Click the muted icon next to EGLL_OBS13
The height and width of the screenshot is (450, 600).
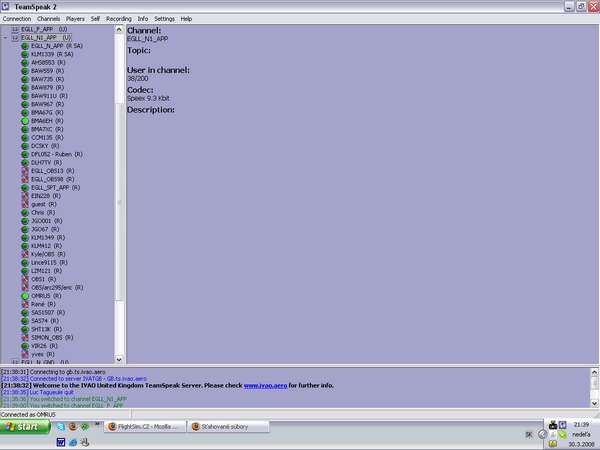pos(25,171)
